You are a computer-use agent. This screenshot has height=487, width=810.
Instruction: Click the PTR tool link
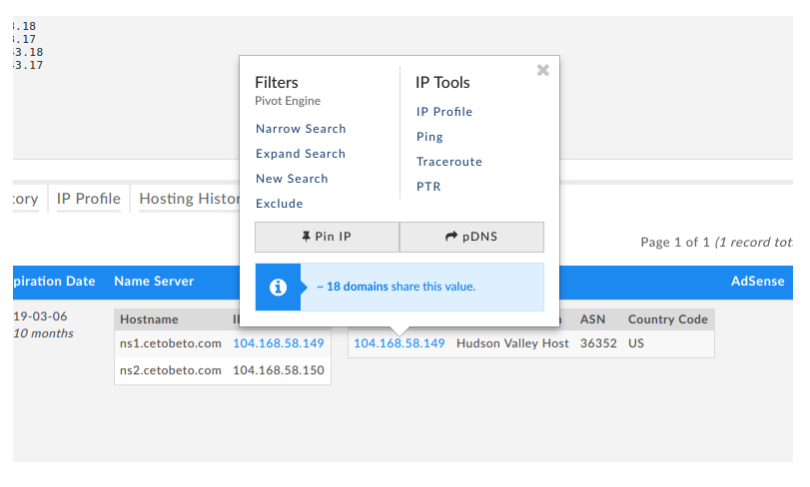(x=429, y=186)
